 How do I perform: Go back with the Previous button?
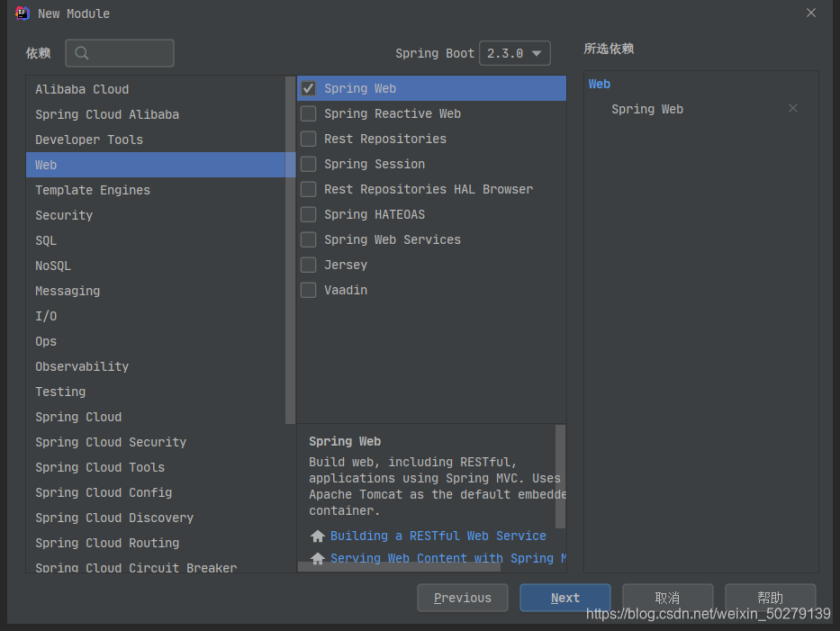pyautogui.click(x=463, y=598)
